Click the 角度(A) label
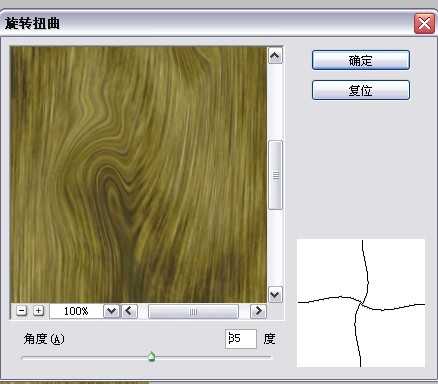The width and height of the screenshot is (438, 384). point(44,339)
